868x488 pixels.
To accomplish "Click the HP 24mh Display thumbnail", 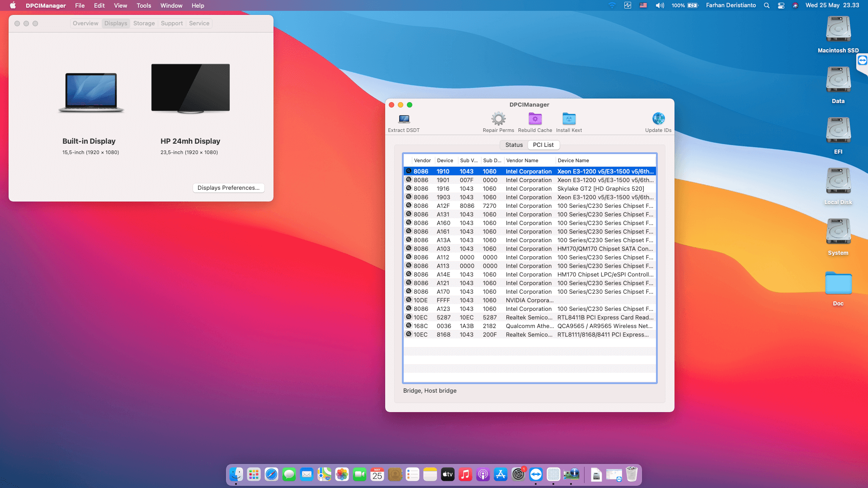I will click(x=190, y=89).
